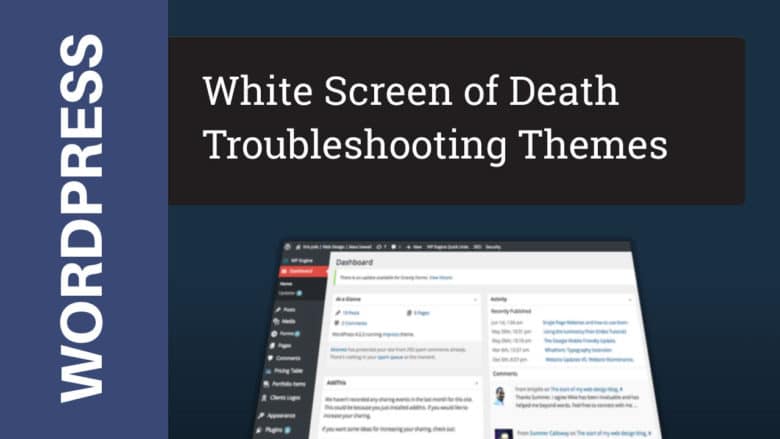The width and height of the screenshot is (780, 439).
Task: Click the Media icon in the sidebar
Action: point(276,321)
